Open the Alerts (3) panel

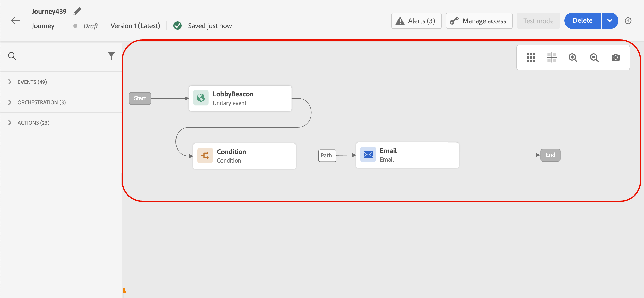tap(416, 21)
